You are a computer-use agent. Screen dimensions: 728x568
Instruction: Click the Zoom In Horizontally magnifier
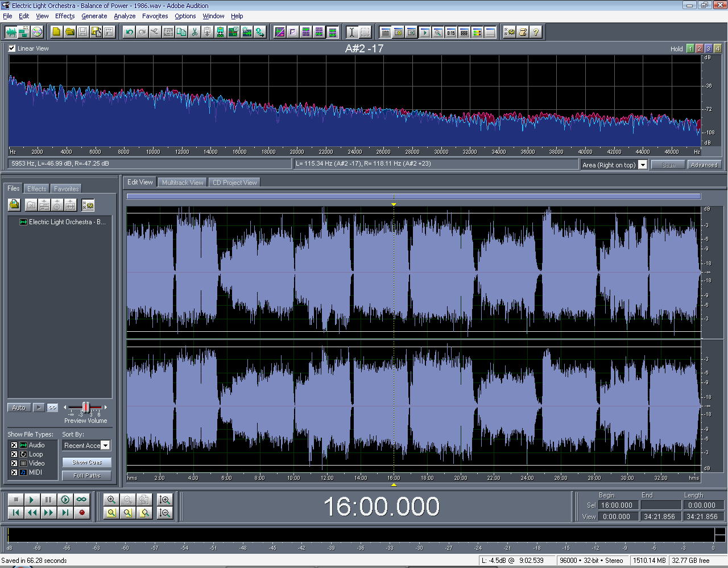111,500
